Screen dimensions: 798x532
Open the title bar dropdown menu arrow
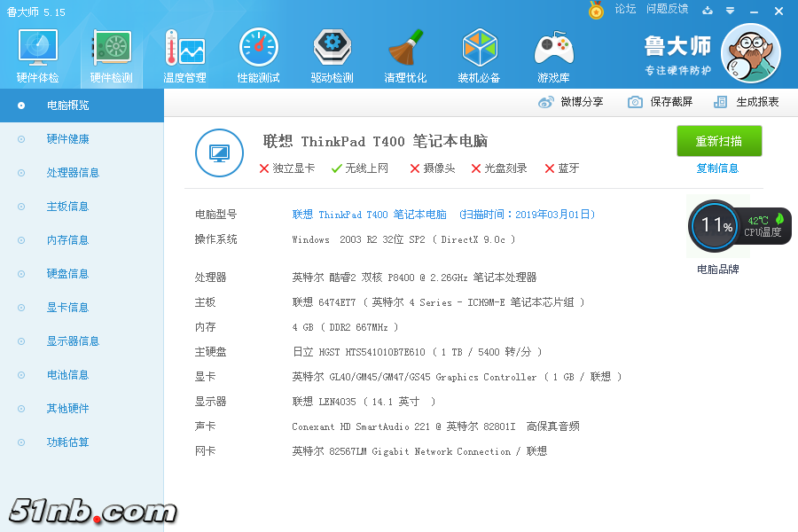click(730, 11)
